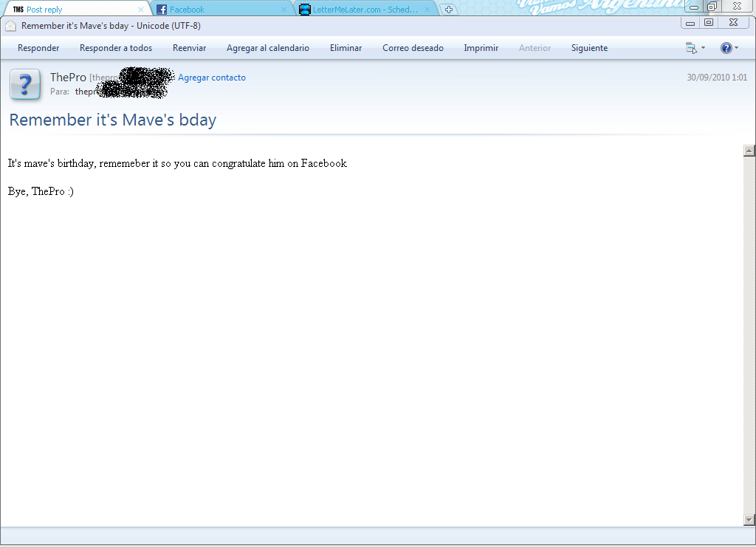Click the Para: recipient label
This screenshot has width=756, height=548.
coord(60,92)
